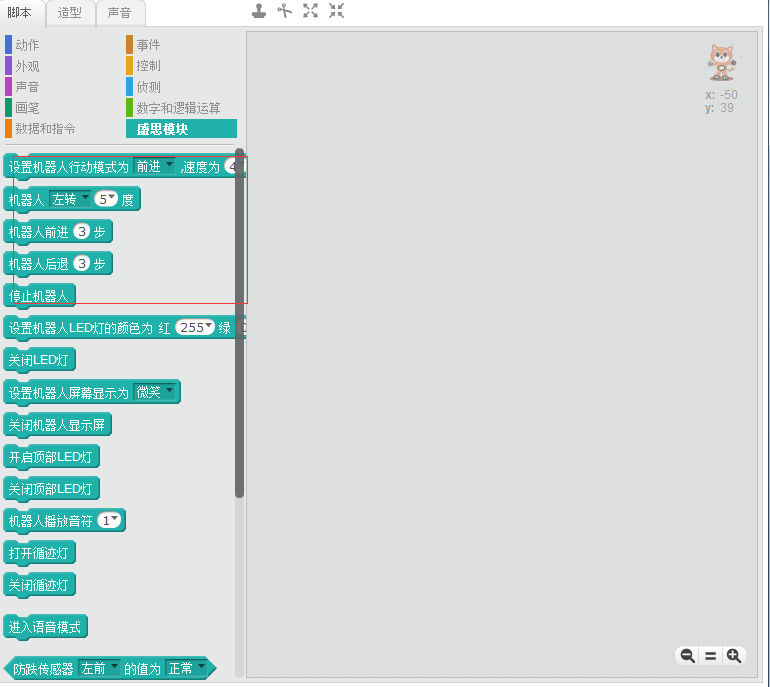Zoom in the script workspace
This screenshot has width=770, height=687.
[734, 656]
